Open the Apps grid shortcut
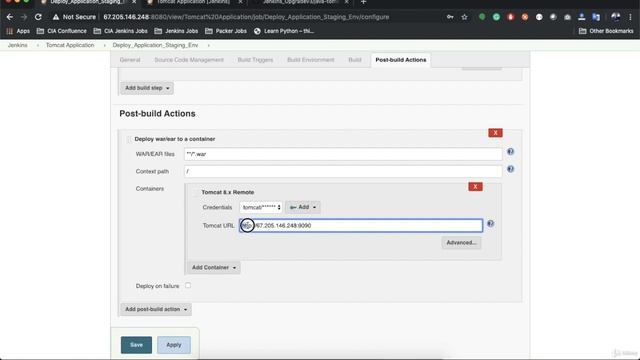The height and width of the screenshot is (360, 640). click(18, 31)
